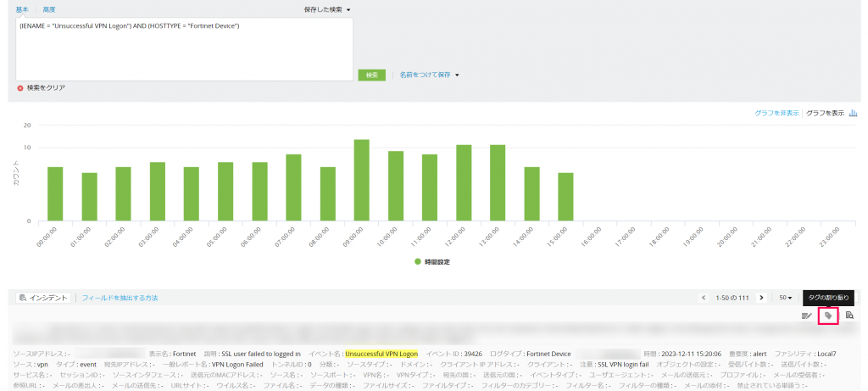Switch to the 基本 basic tab

22,9
